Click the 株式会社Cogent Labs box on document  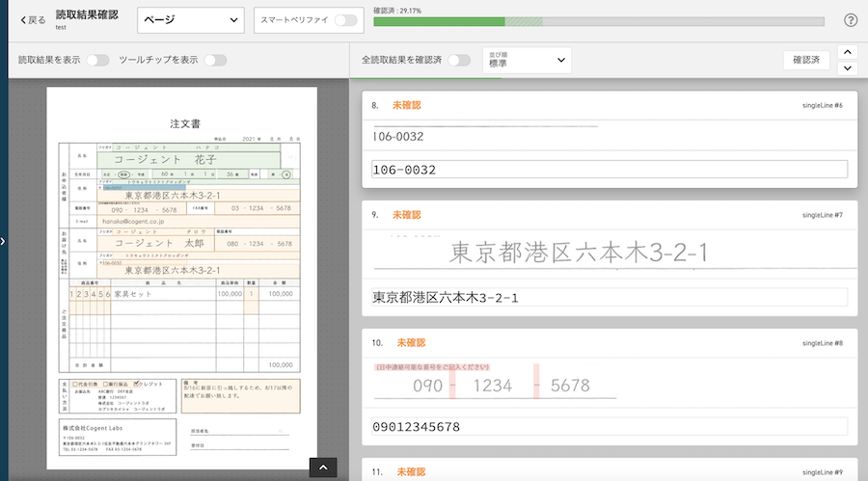pos(118,438)
